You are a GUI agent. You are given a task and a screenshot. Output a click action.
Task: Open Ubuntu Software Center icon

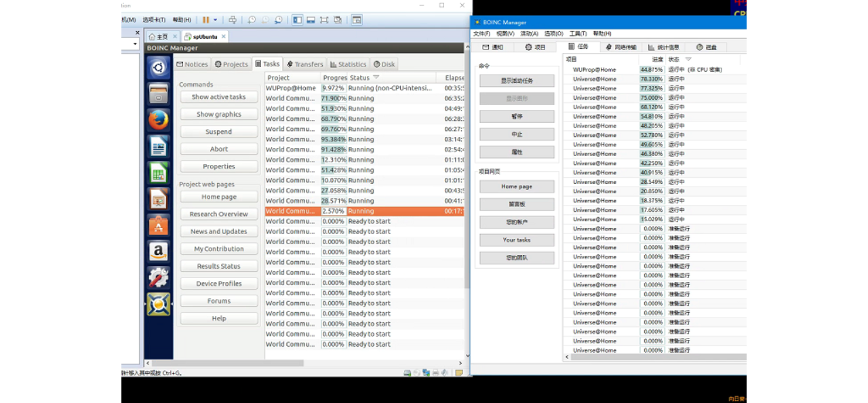click(159, 225)
